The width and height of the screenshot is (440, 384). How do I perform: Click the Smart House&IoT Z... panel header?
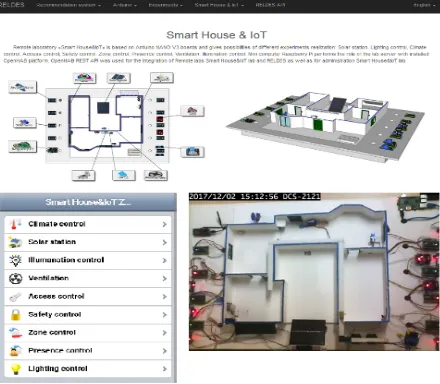(88, 202)
